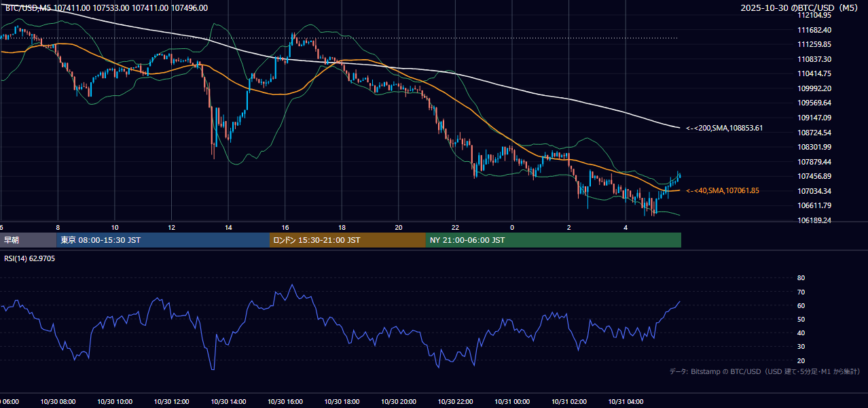Click the 112104.95 price axis label
The image size is (868, 408).
pyautogui.click(x=814, y=15)
